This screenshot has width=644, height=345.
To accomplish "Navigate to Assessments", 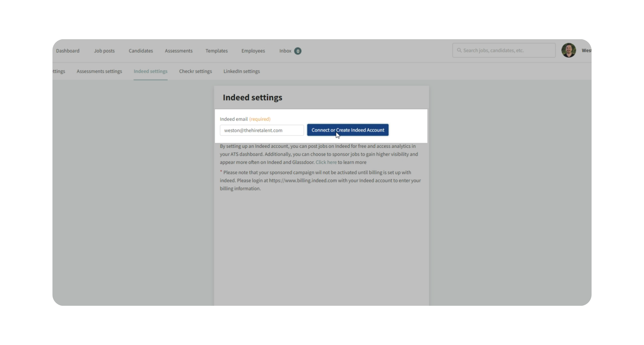I will [x=179, y=51].
